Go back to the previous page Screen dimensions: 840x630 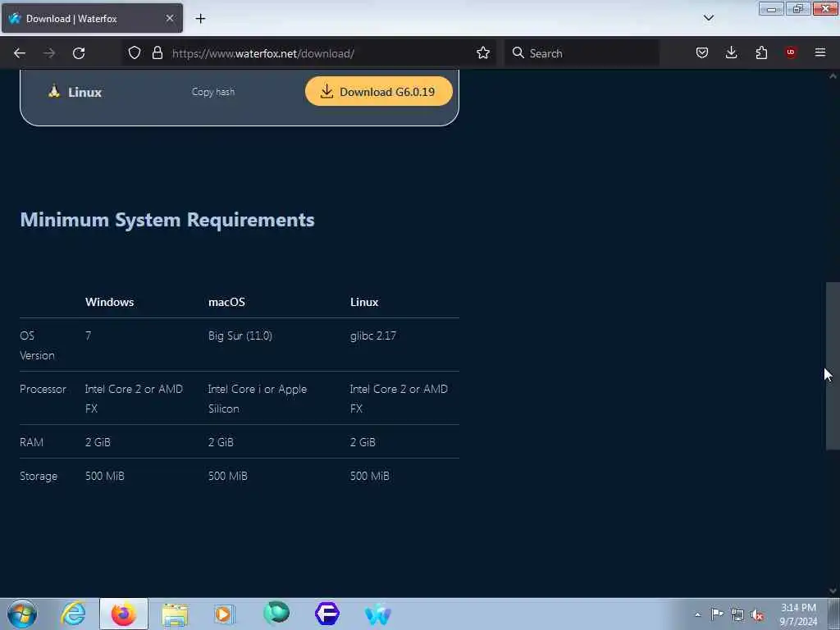point(20,53)
